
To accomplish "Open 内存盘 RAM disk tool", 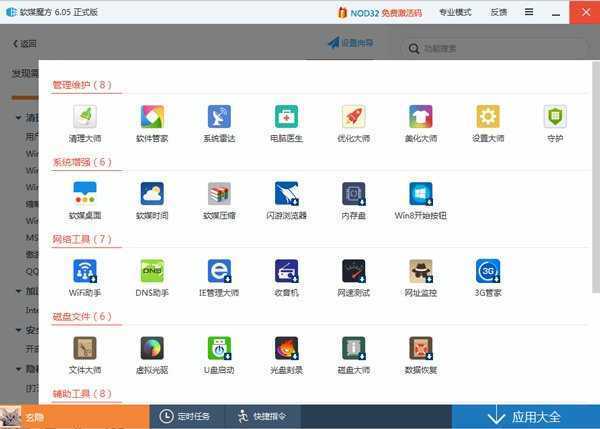I will point(354,194).
